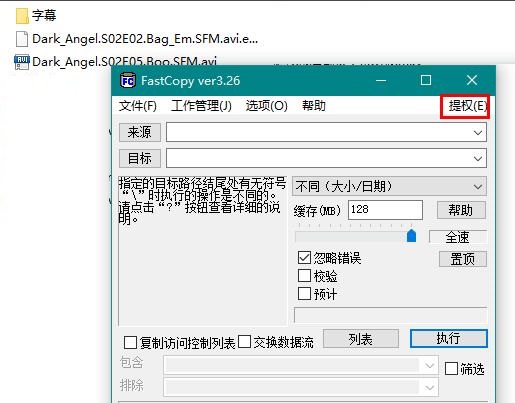Image resolution: width=515 pixels, height=403 pixels.
Task: Click the 置顶 always-on-top button
Action: 462,259
